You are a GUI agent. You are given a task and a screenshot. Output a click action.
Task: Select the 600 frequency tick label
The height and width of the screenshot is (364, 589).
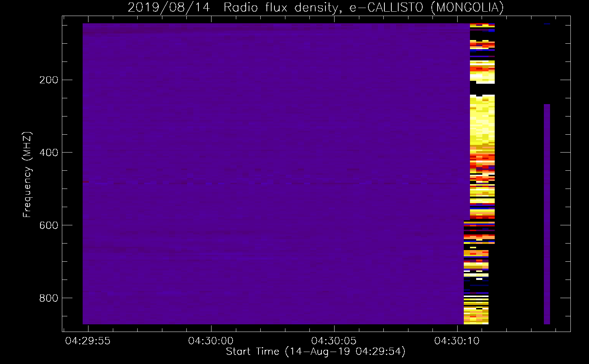(x=49, y=225)
